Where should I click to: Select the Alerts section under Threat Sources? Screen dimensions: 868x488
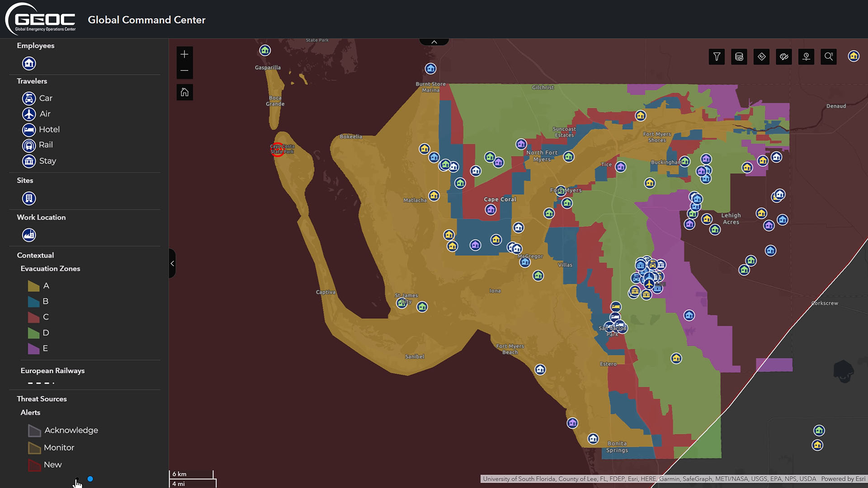pyautogui.click(x=30, y=412)
